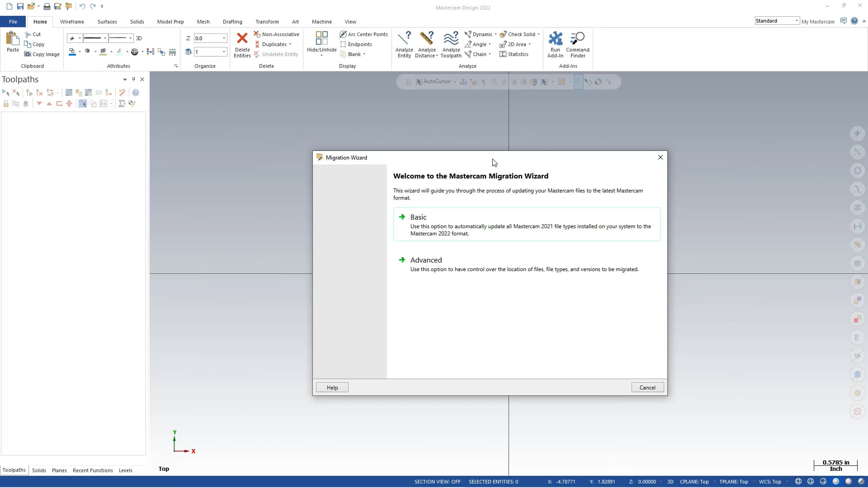Open the Surfaces menu tab
868x488 pixels.
click(107, 21)
